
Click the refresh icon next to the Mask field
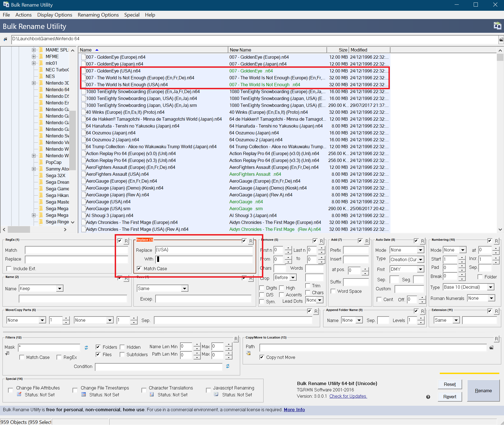point(86,348)
